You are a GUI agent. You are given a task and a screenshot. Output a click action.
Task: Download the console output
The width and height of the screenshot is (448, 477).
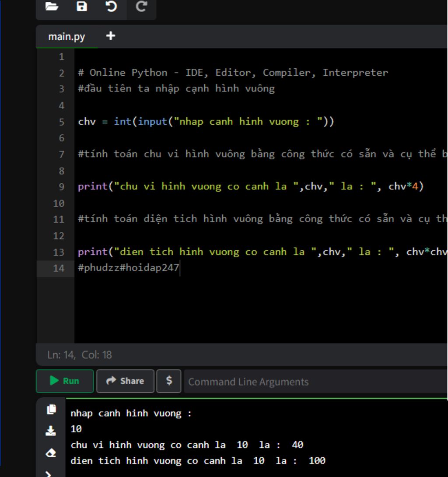[51, 431]
